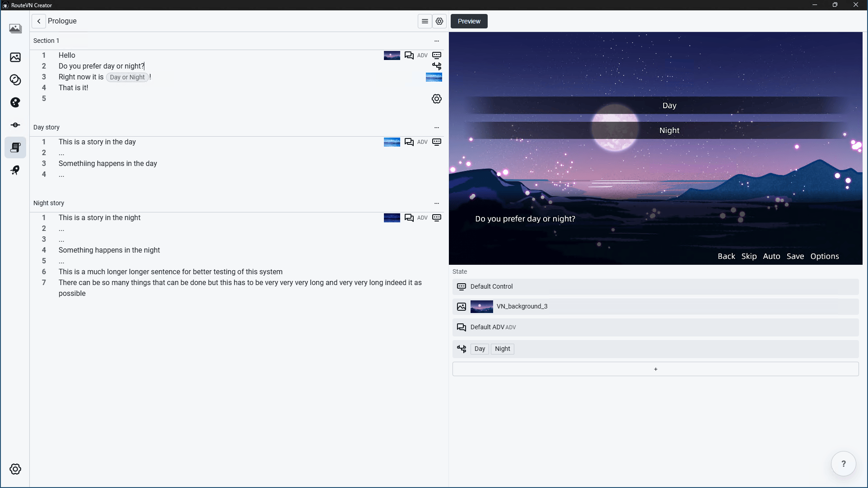
Task: Open the scene settings gear next to Preview
Action: 439,21
